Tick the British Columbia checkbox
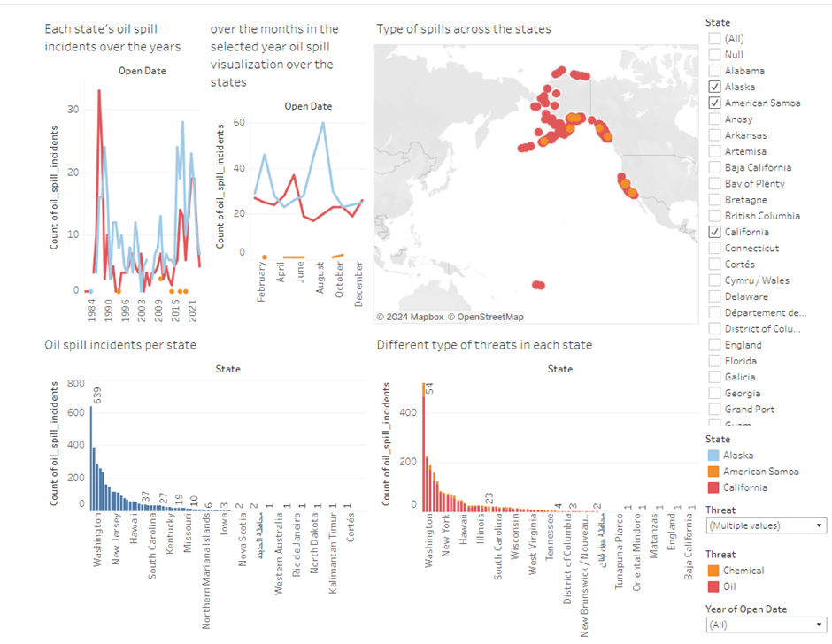 714,216
